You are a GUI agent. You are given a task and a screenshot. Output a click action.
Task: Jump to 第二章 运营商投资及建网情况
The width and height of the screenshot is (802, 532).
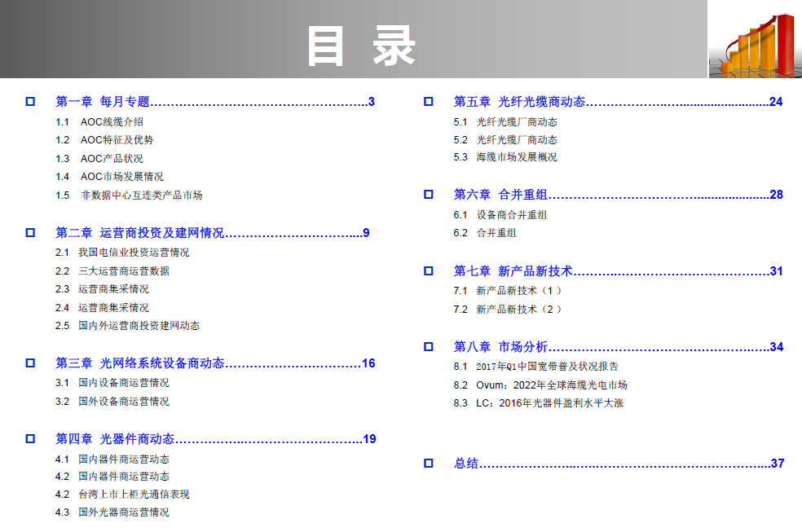click(139, 233)
